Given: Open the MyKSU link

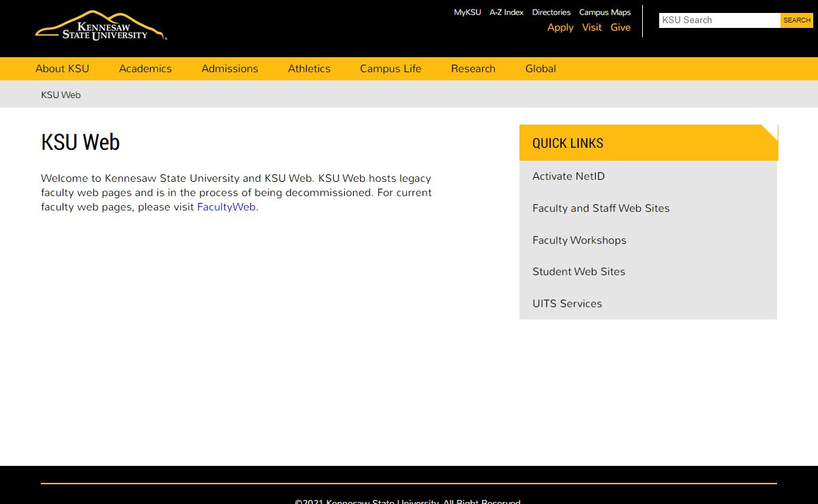Looking at the screenshot, I should [468, 12].
